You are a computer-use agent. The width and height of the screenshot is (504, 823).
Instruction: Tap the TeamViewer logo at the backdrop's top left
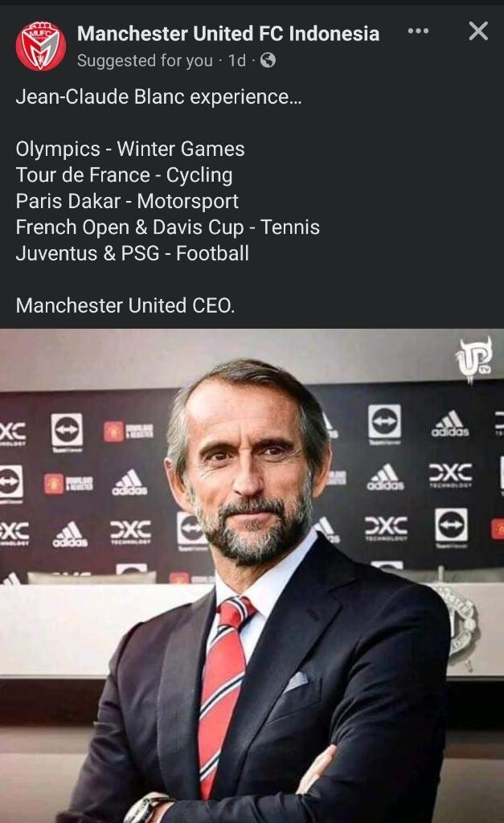(x=67, y=433)
